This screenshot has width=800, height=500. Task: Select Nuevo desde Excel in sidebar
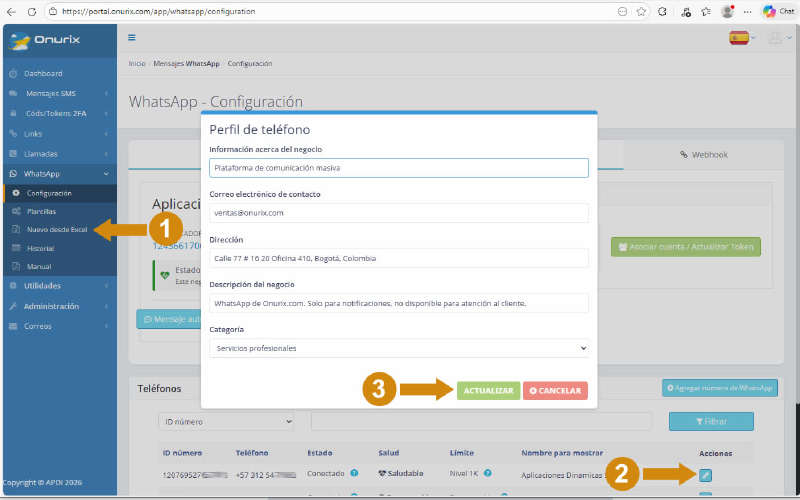coord(57,229)
